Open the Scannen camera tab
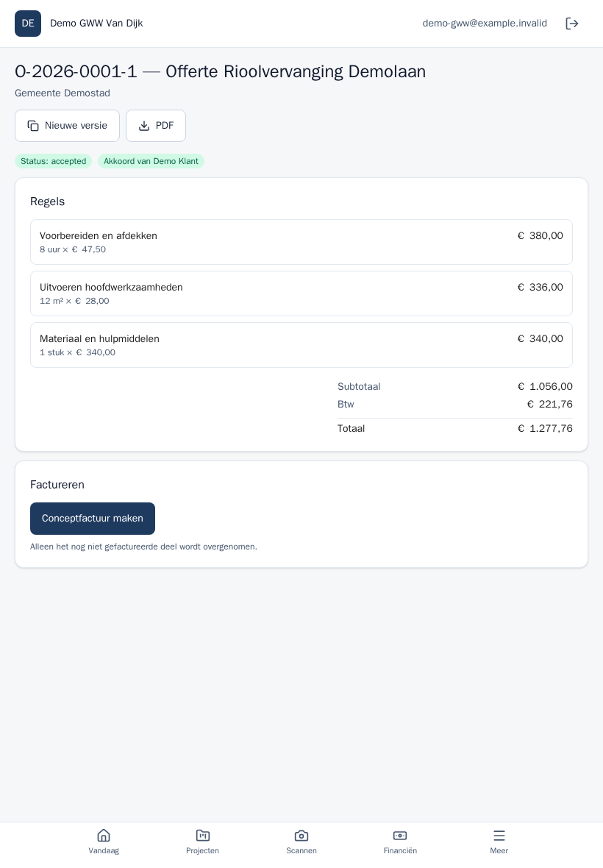Screen dimensions: 603x868 click(x=301, y=842)
